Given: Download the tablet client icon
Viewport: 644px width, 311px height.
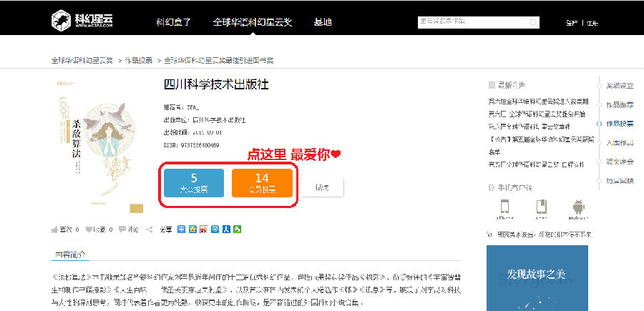Looking at the screenshot, I should coord(542,207).
